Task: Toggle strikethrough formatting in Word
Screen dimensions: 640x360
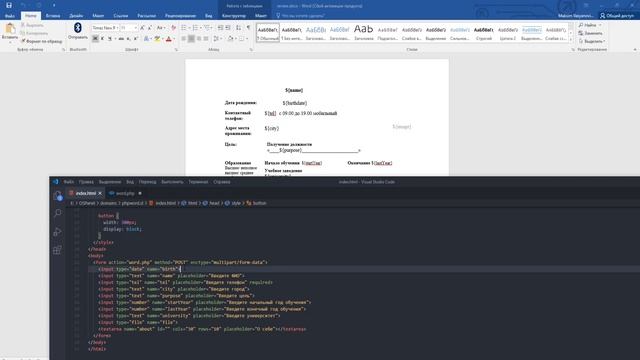Action: coord(121,38)
